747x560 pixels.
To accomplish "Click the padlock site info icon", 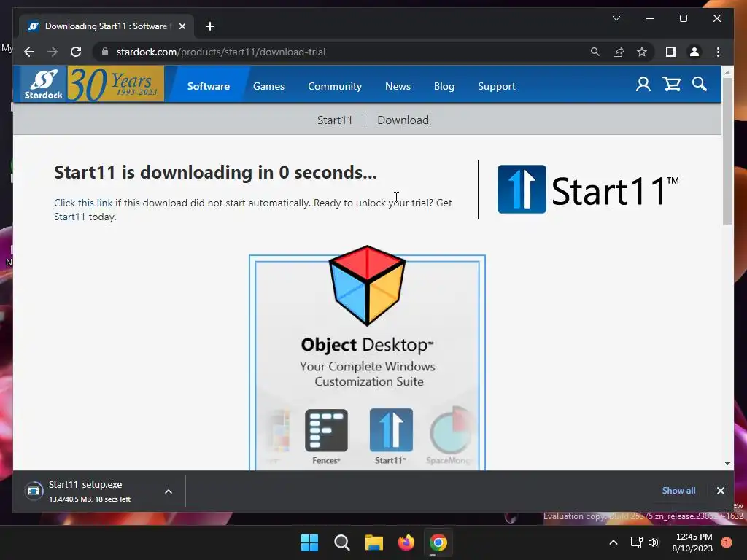I will (105, 52).
